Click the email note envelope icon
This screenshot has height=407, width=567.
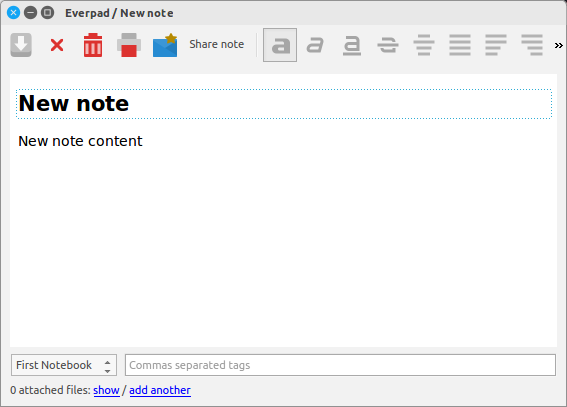(165, 45)
